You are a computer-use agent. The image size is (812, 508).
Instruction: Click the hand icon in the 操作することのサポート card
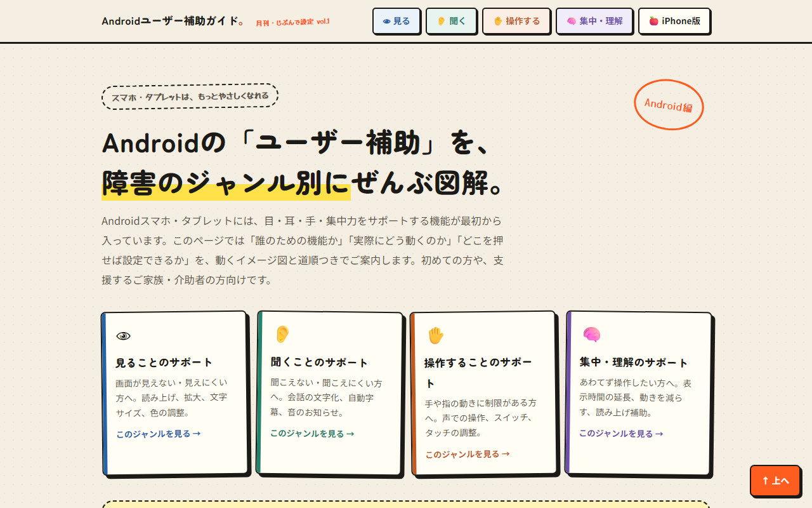point(435,335)
